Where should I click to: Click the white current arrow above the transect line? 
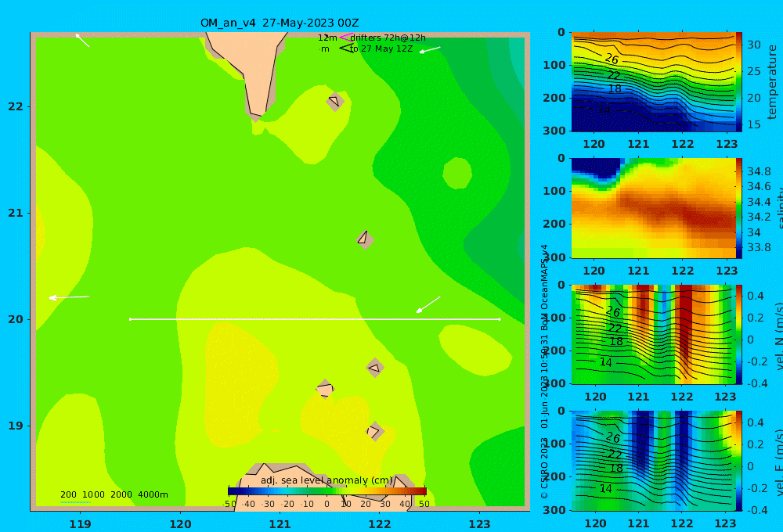pyautogui.click(x=428, y=304)
